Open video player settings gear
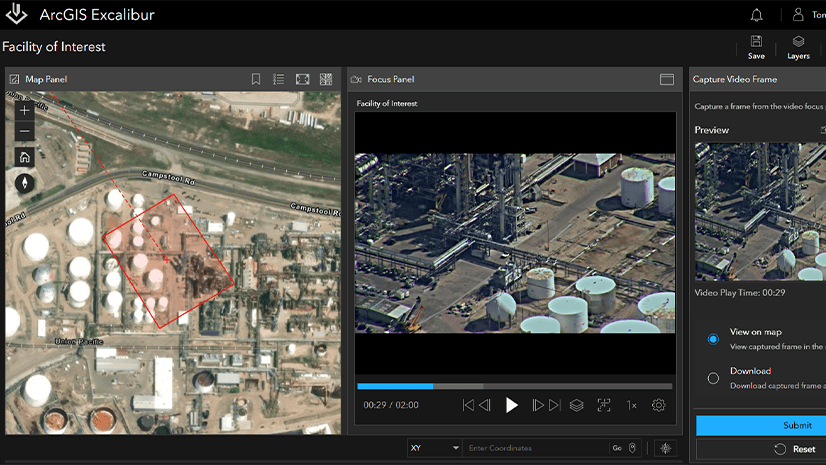 pos(658,405)
